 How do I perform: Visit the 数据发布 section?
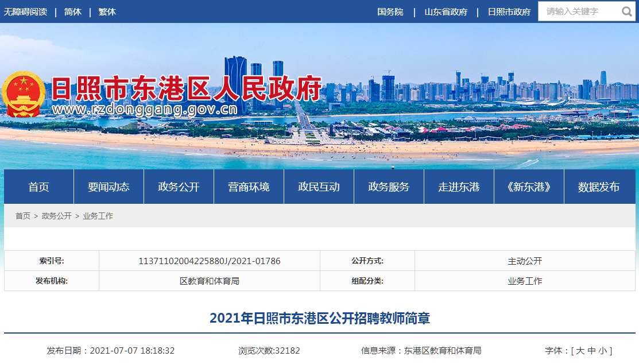(598, 186)
